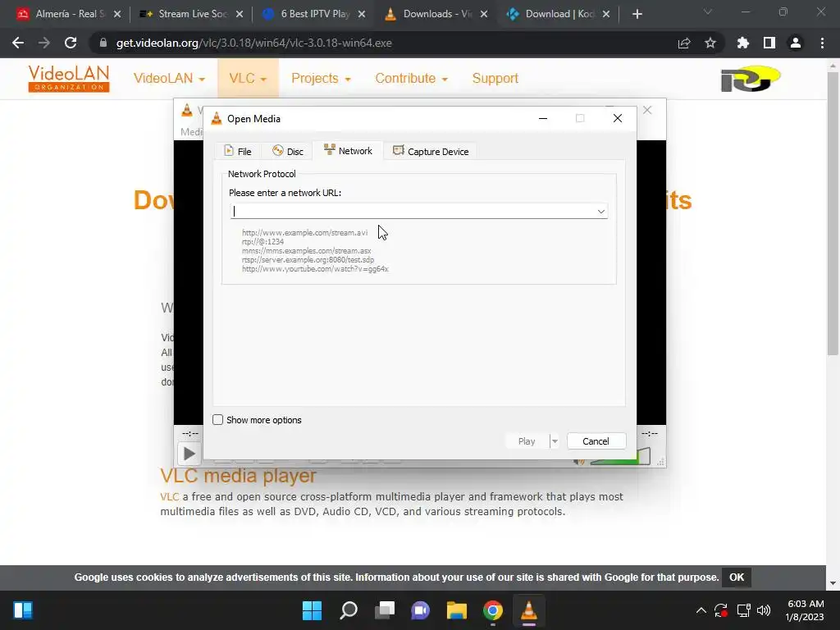Reload the current page

(x=71, y=43)
